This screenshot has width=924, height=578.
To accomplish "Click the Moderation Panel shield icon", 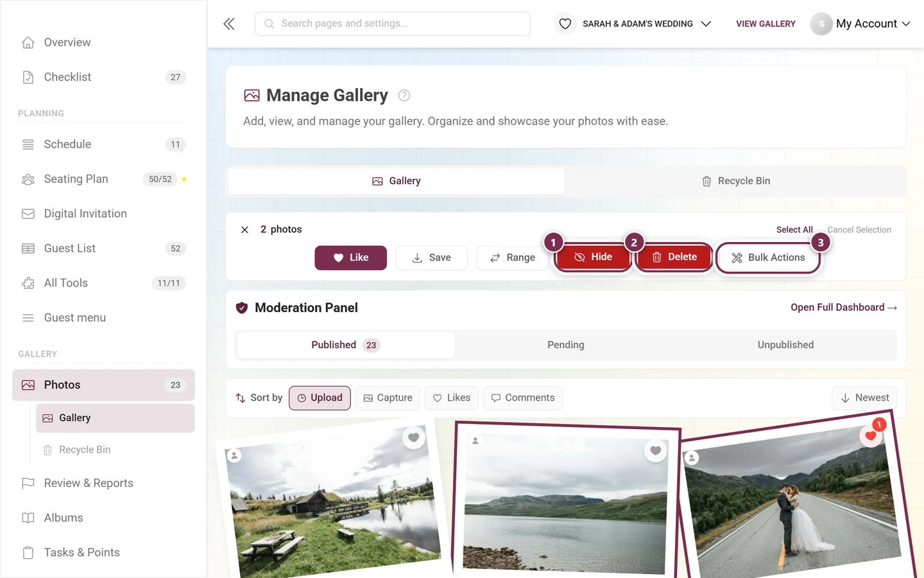I will (x=242, y=308).
